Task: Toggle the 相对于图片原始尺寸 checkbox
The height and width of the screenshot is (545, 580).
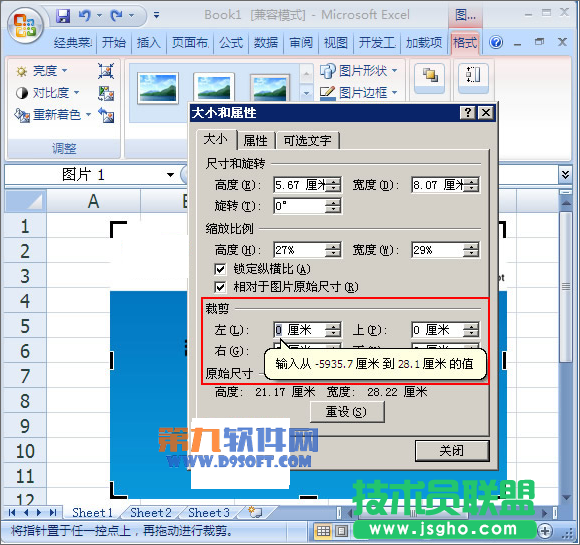Action: (x=220, y=287)
